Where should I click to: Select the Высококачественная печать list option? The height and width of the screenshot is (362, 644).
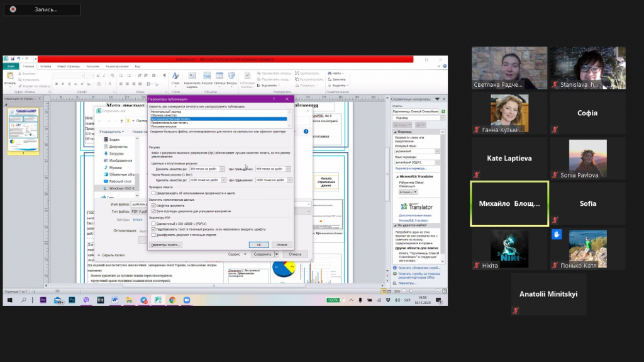click(218, 119)
